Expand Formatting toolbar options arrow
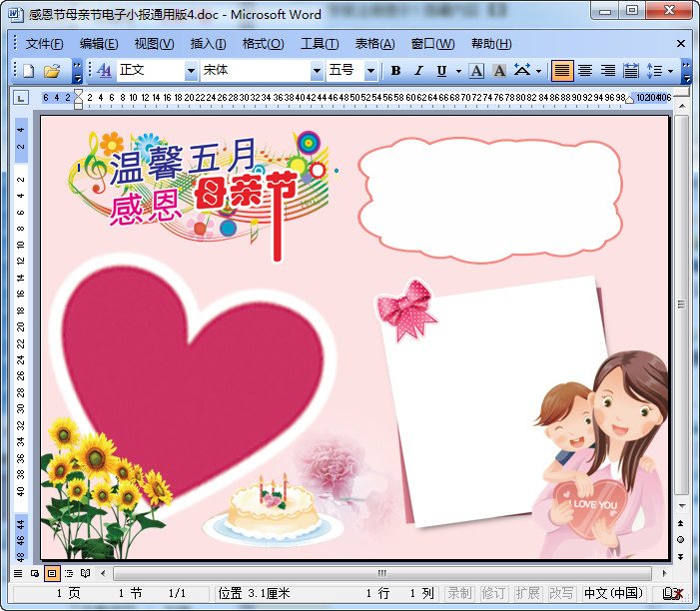Screen dimensions: 700x611 point(687,72)
